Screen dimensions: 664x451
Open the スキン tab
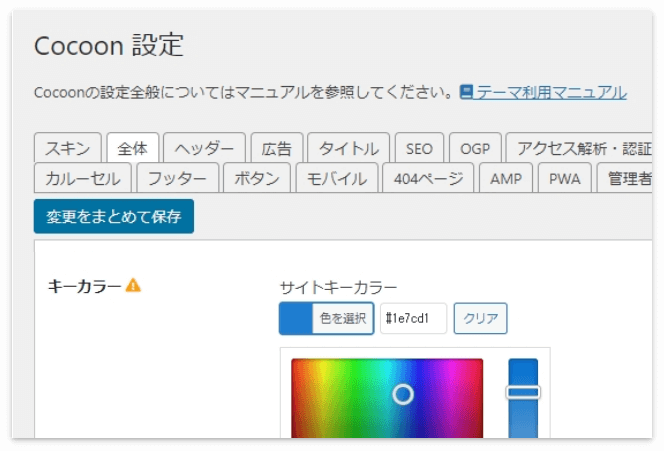click(x=68, y=148)
